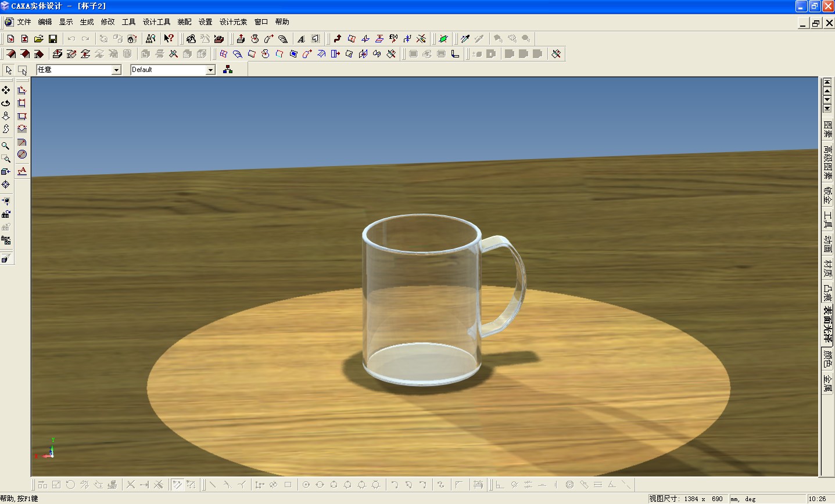
Task: Switch to the 动画 catalog tab
Action: 827,244
